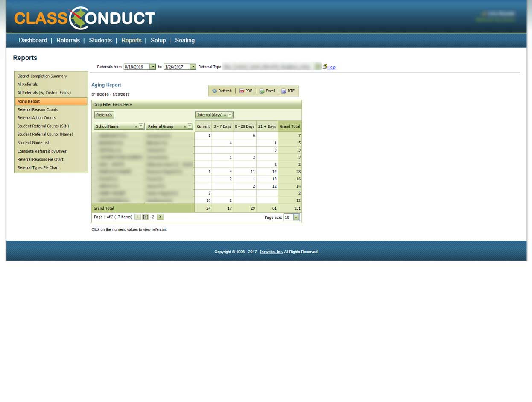Go to page 2 of results
The width and height of the screenshot is (532, 402).
pos(153,217)
